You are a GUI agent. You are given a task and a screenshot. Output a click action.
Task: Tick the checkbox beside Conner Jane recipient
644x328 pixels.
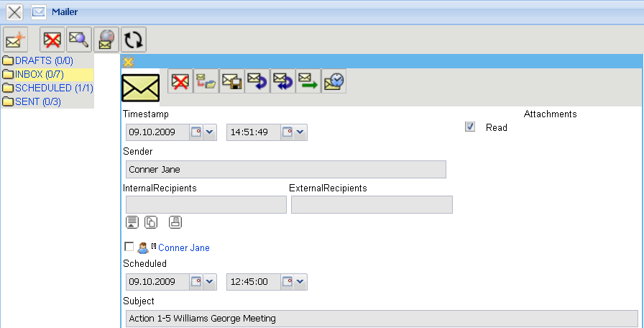(x=129, y=247)
